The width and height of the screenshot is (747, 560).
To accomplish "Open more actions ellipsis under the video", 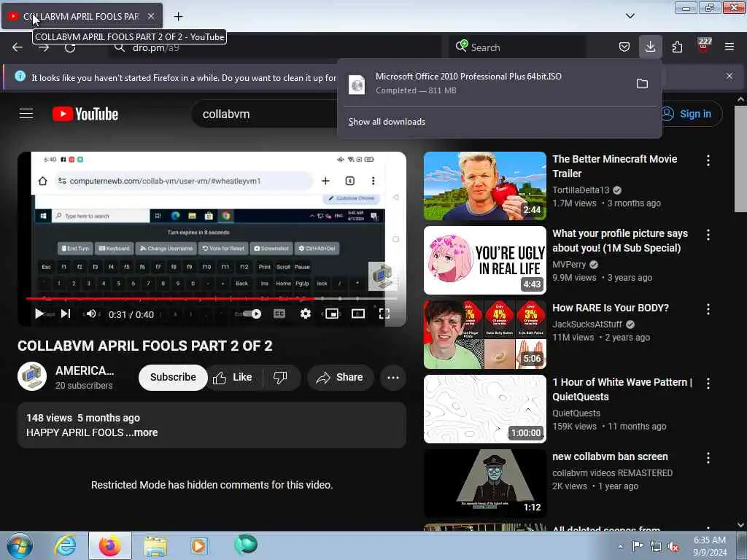I will [393, 378].
